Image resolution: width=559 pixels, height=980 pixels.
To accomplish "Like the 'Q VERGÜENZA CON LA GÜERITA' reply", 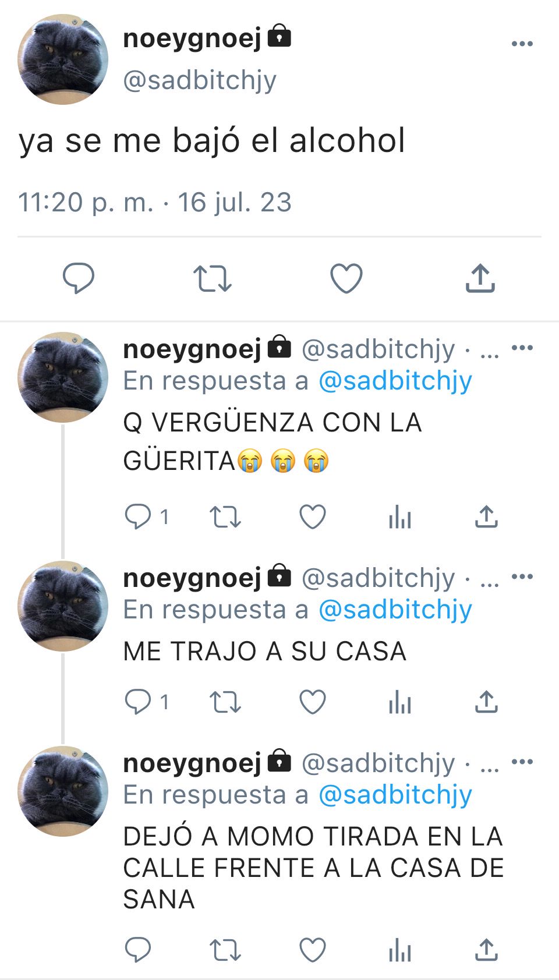I will tap(313, 516).
